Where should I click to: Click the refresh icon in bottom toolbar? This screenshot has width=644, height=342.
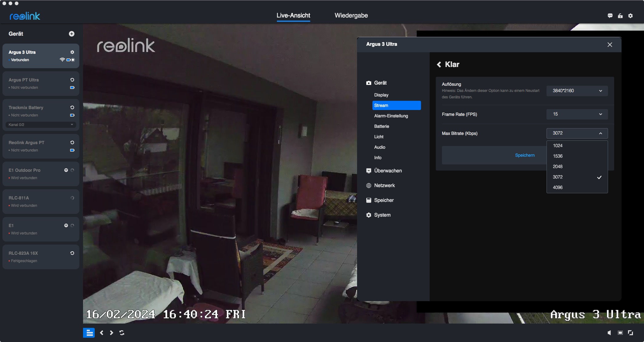point(122,333)
